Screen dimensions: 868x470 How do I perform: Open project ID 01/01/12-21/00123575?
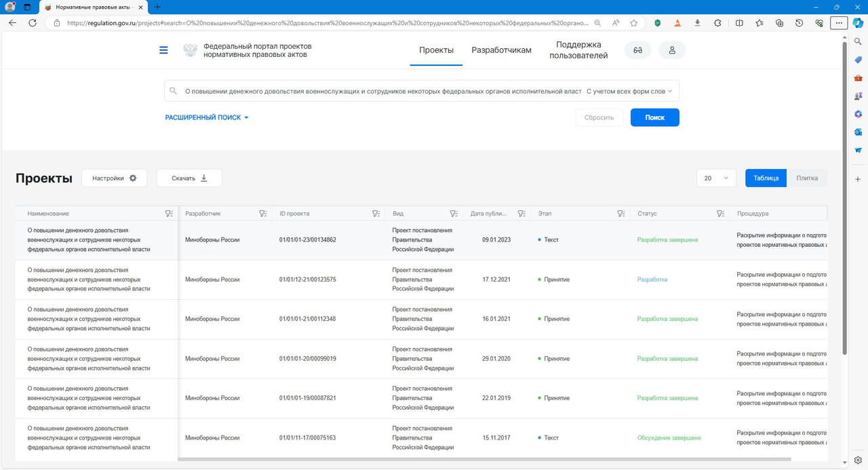308,279
